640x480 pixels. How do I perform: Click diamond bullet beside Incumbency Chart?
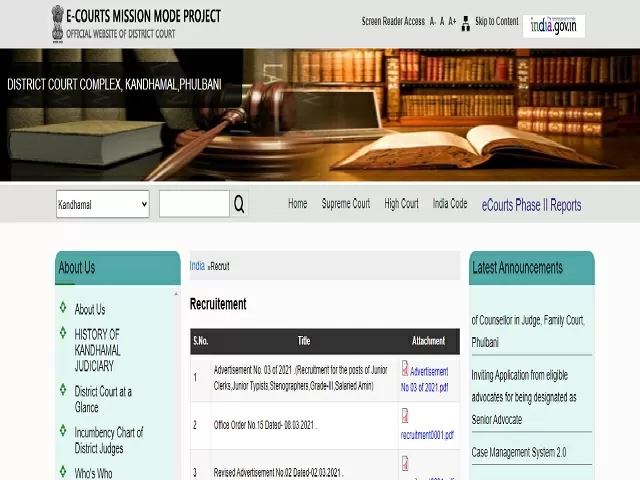point(63,430)
